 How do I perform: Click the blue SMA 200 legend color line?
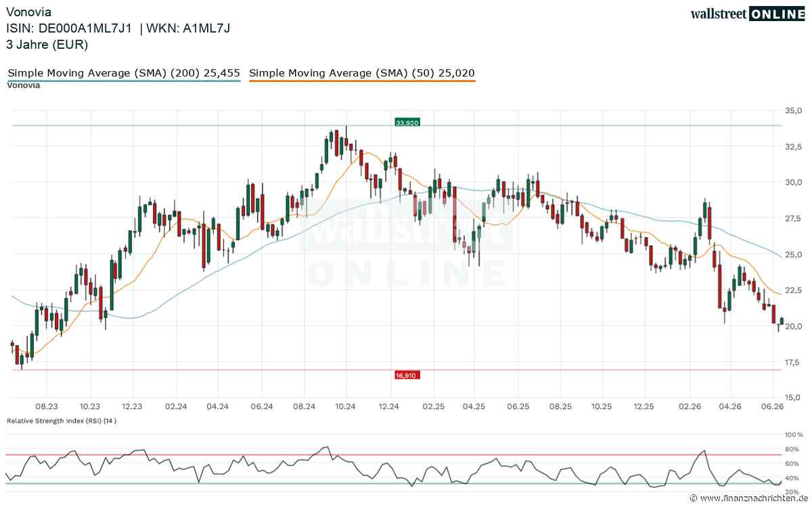[124, 81]
